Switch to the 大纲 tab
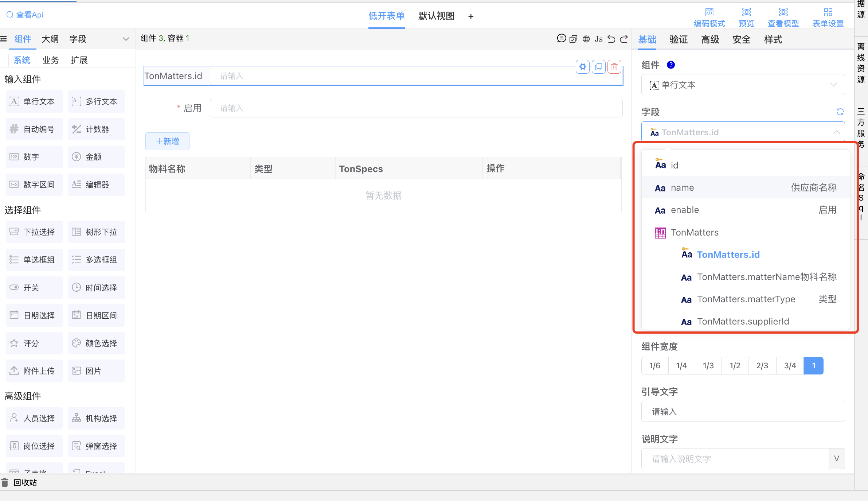 [50, 39]
